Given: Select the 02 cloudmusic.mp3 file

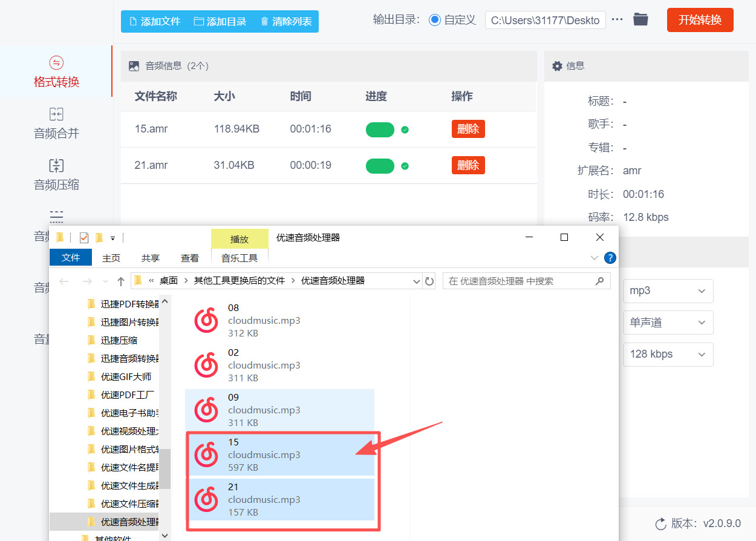Looking at the screenshot, I should pyautogui.click(x=280, y=366).
